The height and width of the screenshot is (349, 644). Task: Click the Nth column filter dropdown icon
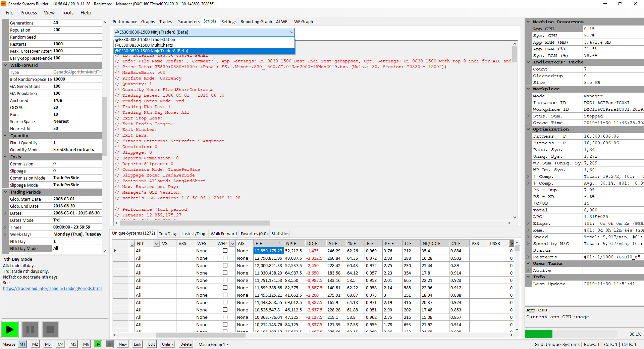[156, 244]
